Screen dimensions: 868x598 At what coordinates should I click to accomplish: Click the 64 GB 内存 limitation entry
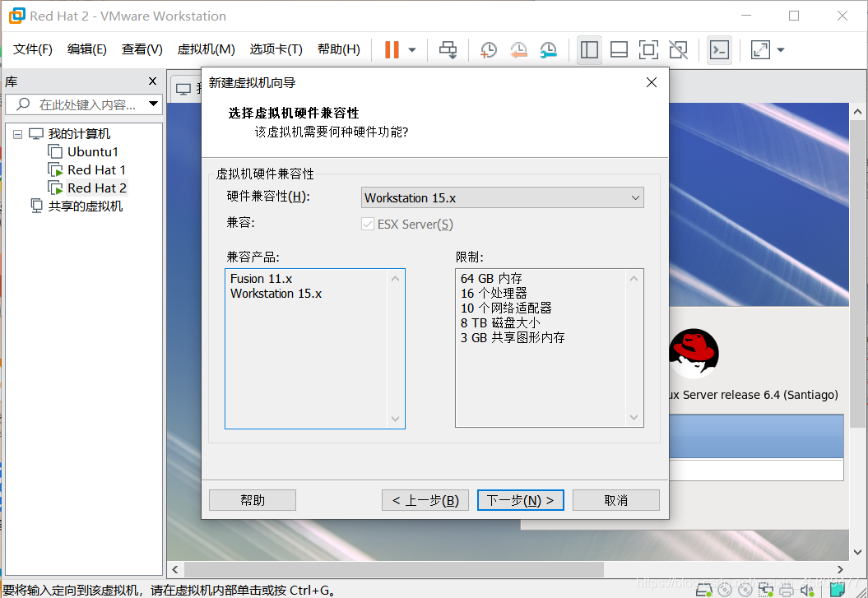[491, 278]
